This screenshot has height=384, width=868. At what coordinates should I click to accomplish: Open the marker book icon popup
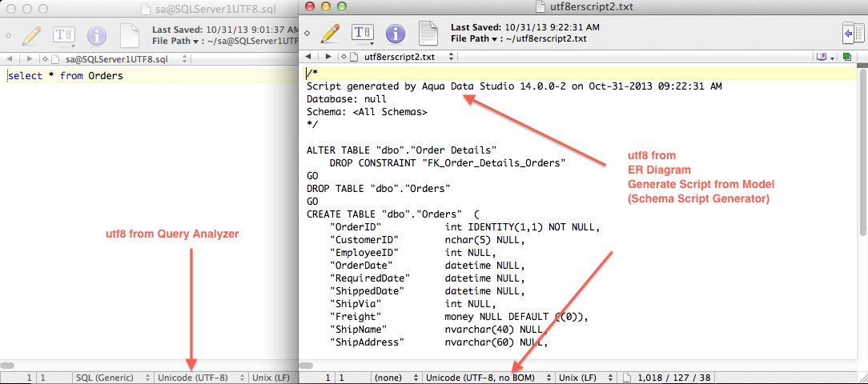[824, 57]
